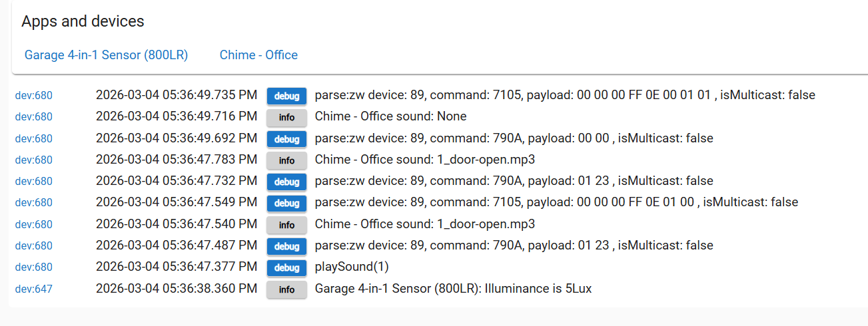Image resolution: width=868 pixels, height=326 pixels.
Task: Click dev:680 link at 05:36:47.549 PM
Action: pyautogui.click(x=33, y=203)
